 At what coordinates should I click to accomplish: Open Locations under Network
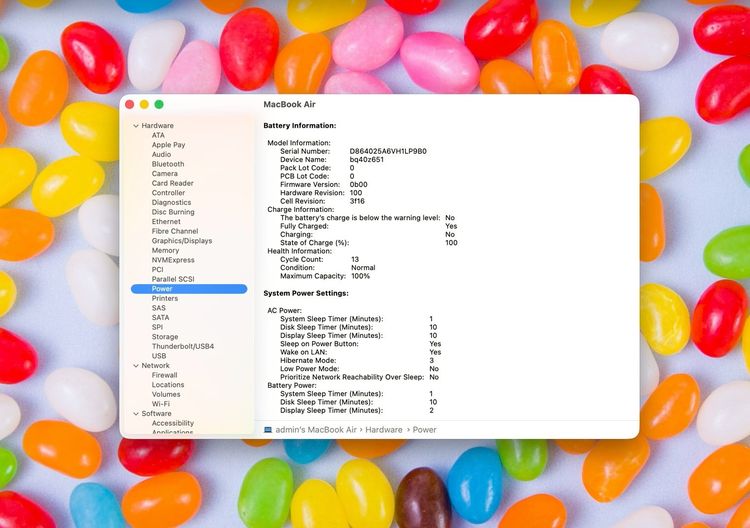coord(168,385)
